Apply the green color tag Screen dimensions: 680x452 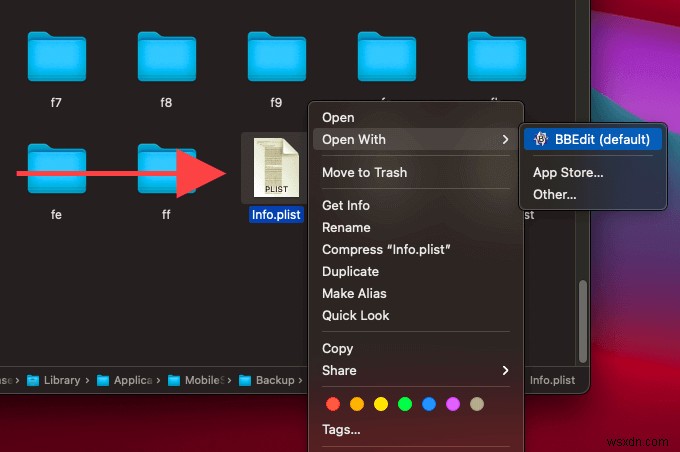(405, 404)
